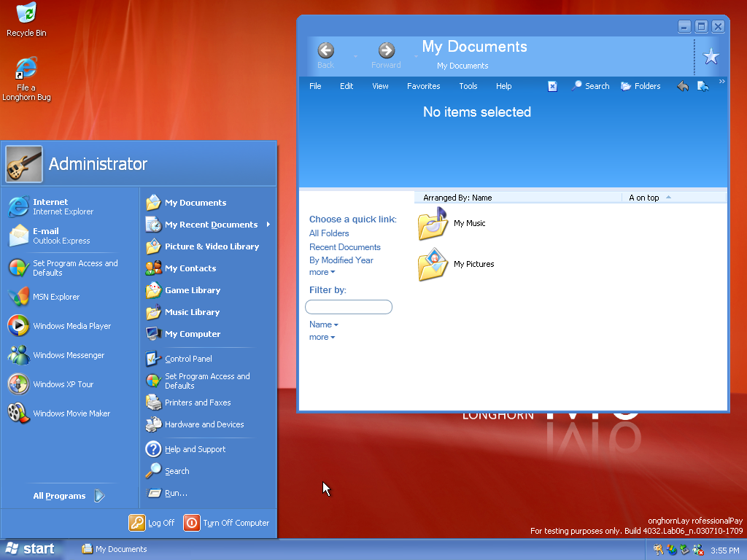
Task: Open the Favorites menu
Action: coord(423,86)
